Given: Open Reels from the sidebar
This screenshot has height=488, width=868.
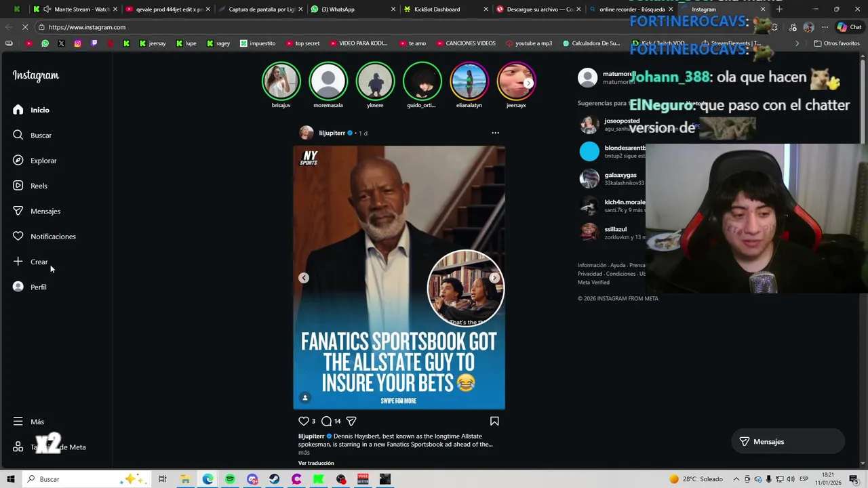Looking at the screenshot, I should [x=31, y=186].
